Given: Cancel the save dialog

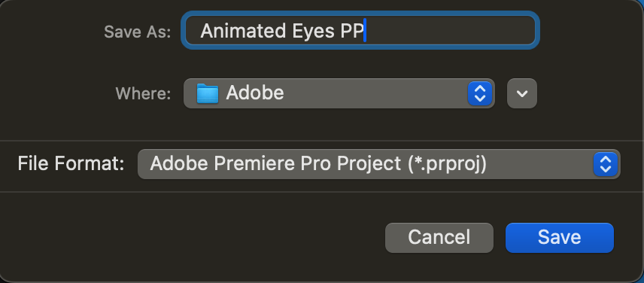Looking at the screenshot, I should (439, 237).
